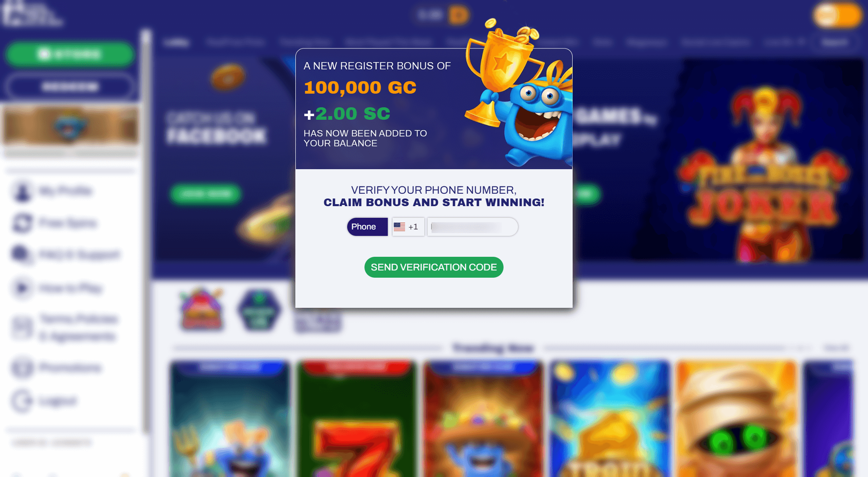Click the Send Verification Code button

(434, 267)
